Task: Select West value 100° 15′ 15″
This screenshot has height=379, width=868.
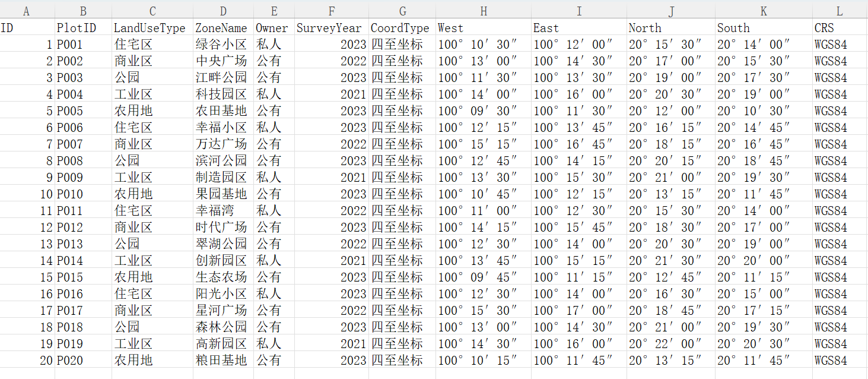Action: pyautogui.click(x=484, y=144)
